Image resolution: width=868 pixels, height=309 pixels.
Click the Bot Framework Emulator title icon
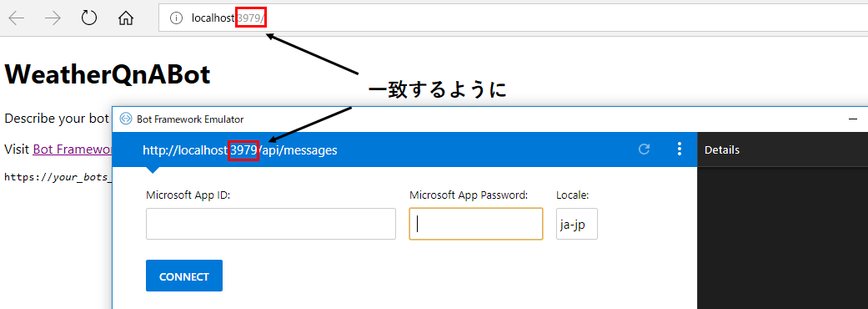pyautogui.click(x=126, y=119)
